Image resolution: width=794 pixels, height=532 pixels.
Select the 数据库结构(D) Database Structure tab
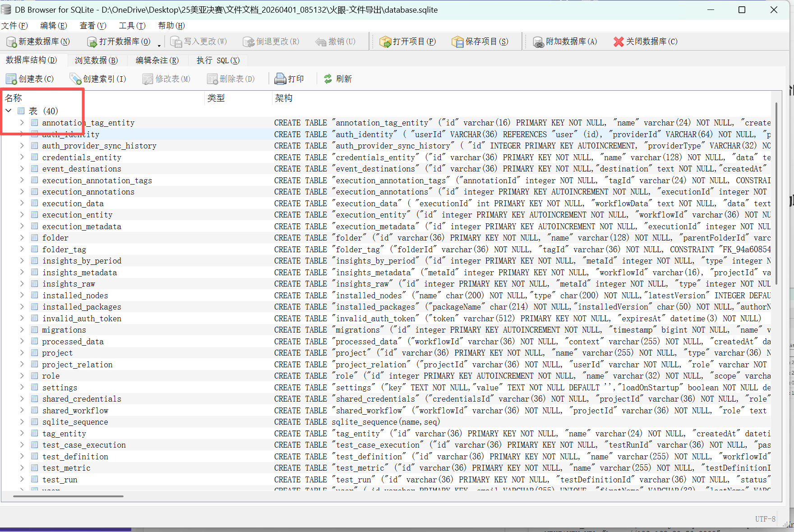point(32,60)
